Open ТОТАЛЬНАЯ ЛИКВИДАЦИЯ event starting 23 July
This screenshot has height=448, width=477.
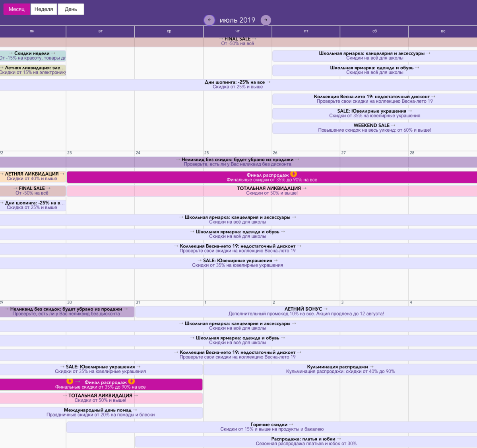(x=272, y=191)
